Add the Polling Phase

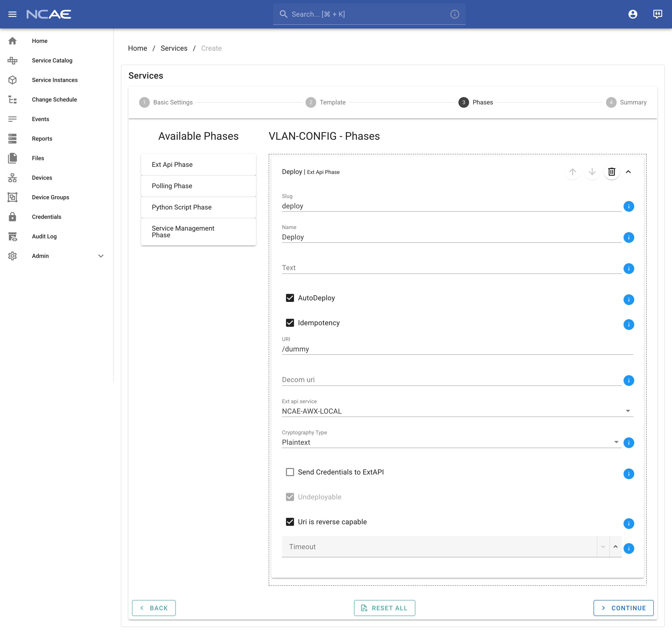pos(198,186)
